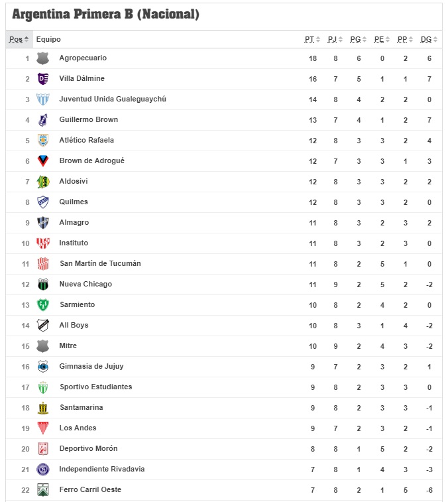Viewport: 448px width, 502px height.
Task: Click the Brown de Adrogué crest icon
Action: tap(43, 161)
